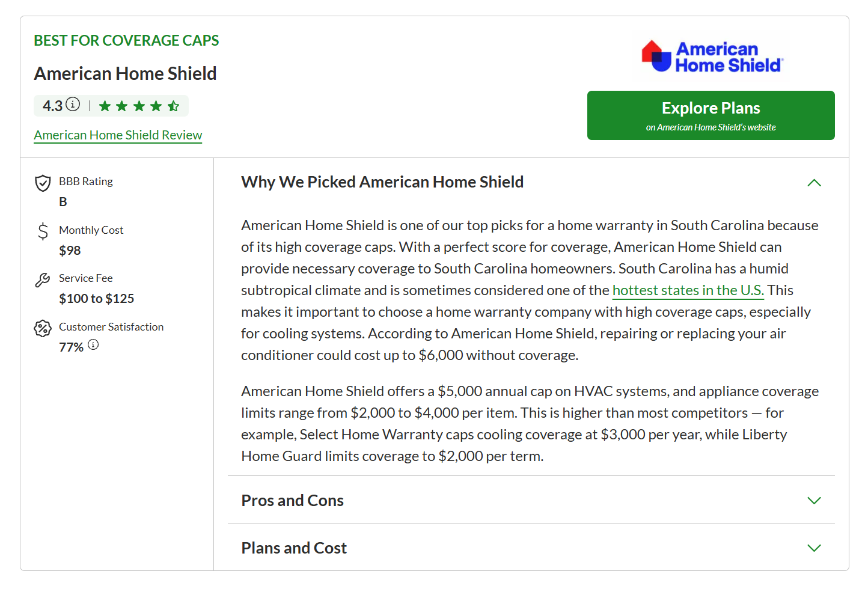Click the info icon next to 4.3 rating
Screen dimensions: 868x589
tap(73, 105)
